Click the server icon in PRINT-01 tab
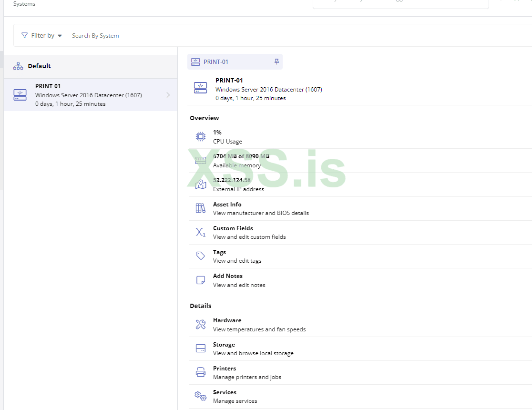 tap(195, 62)
